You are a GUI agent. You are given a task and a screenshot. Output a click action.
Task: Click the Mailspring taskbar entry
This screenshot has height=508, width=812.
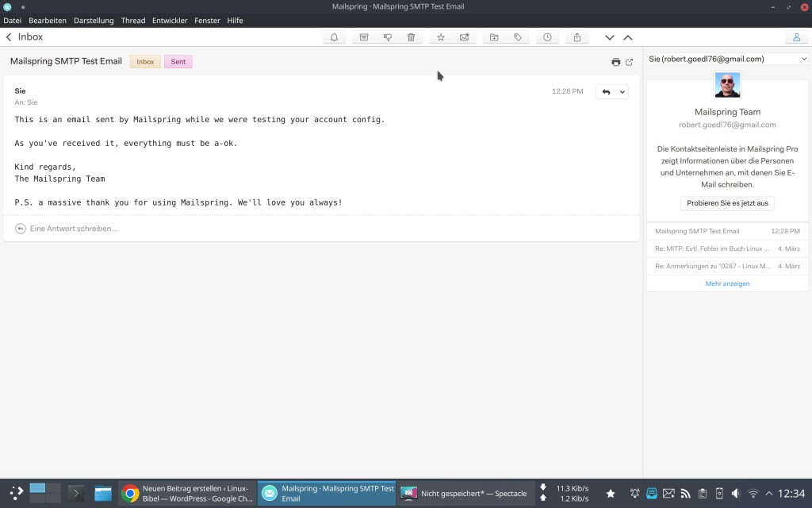[327, 494]
